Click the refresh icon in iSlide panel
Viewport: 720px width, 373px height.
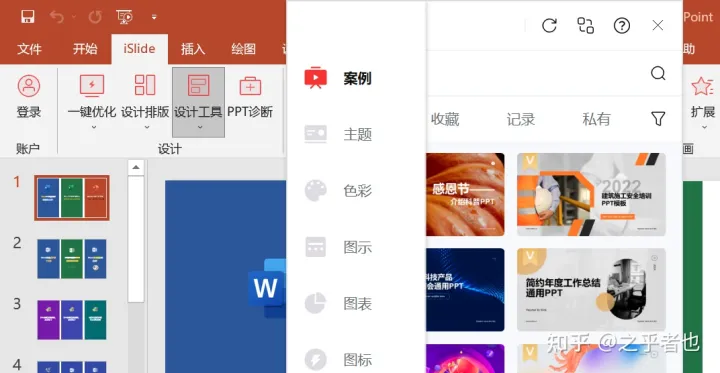pyautogui.click(x=549, y=25)
